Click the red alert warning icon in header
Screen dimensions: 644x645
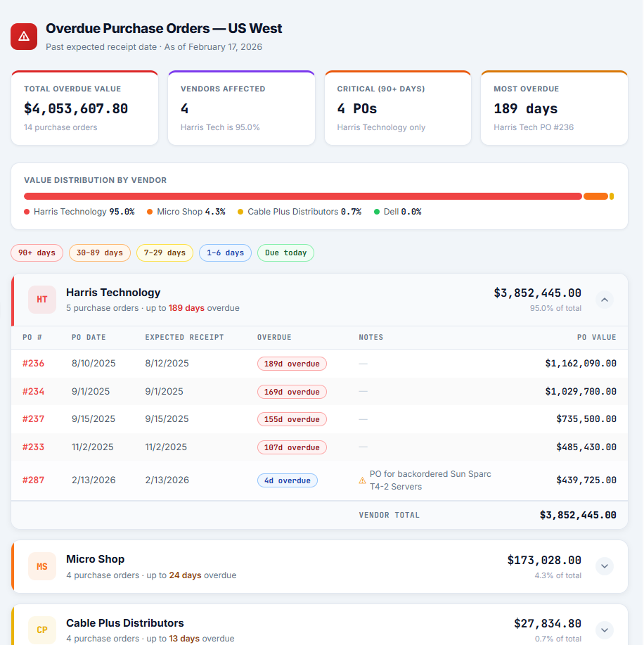[x=24, y=37]
